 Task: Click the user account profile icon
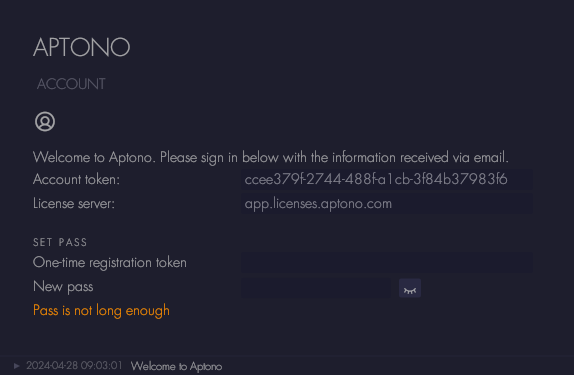coord(45,122)
